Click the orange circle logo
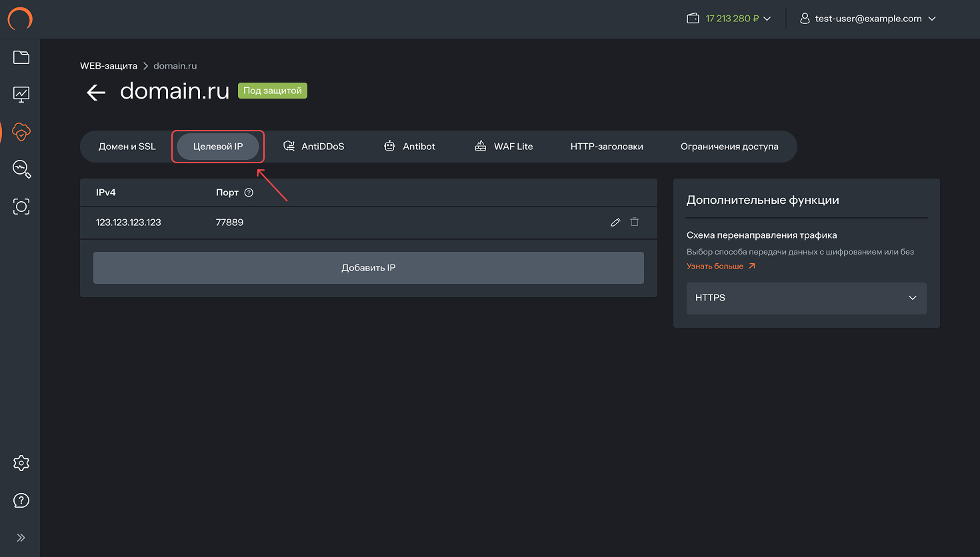The image size is (980, 557). click(x=20, y=19)
